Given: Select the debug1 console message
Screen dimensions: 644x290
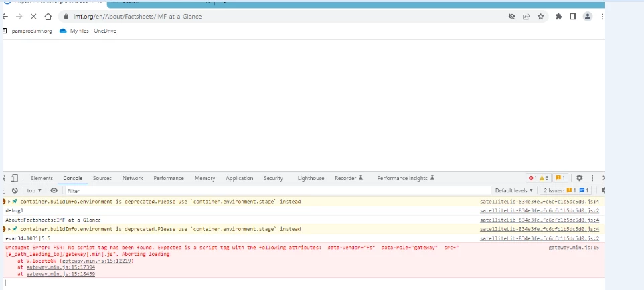Looking at the screenshot, I should [x=14, y=211].
